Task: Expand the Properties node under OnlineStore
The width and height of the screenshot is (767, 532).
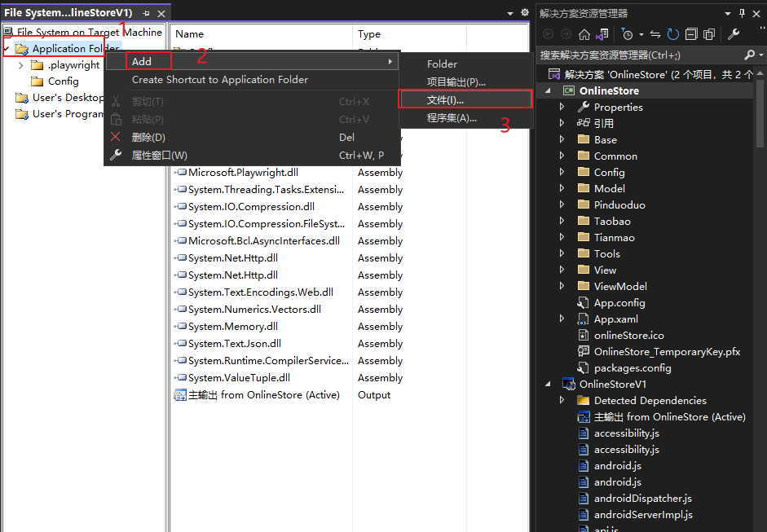Action: coord(562,107)
